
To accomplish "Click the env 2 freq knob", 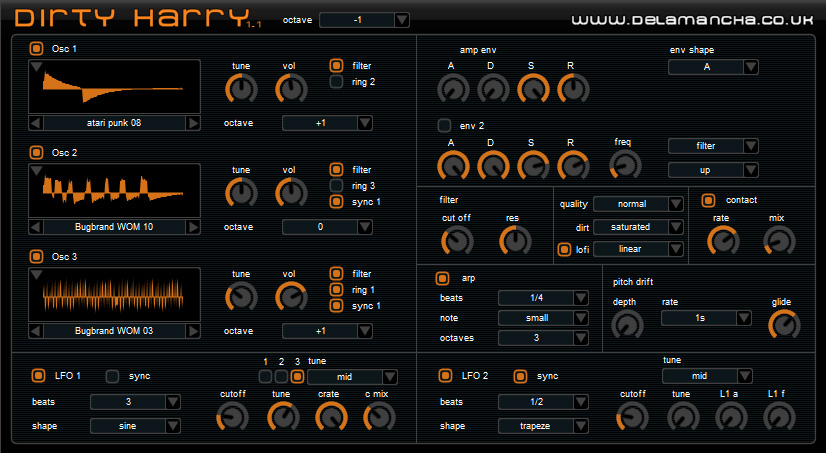I will [x=625, y=164].
